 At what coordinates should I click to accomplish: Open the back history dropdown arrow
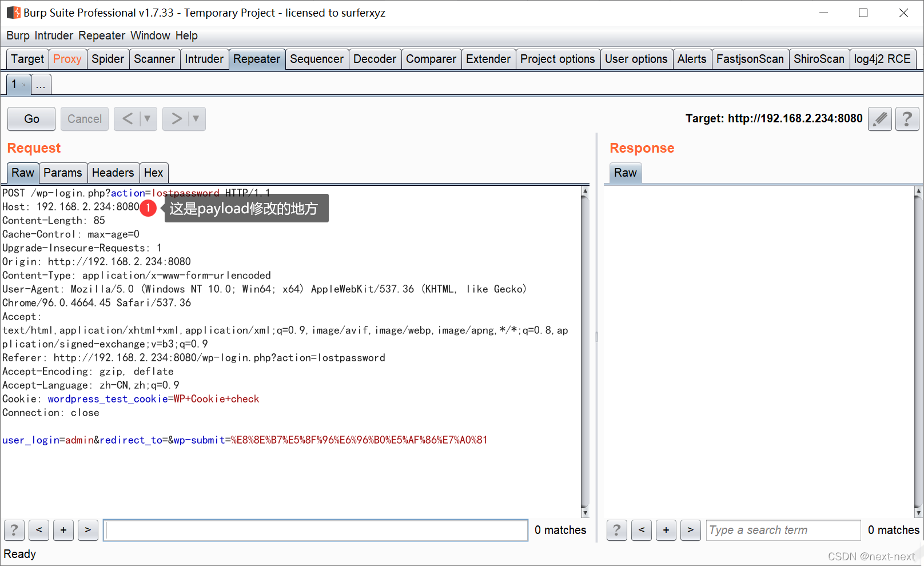point(148,119)
